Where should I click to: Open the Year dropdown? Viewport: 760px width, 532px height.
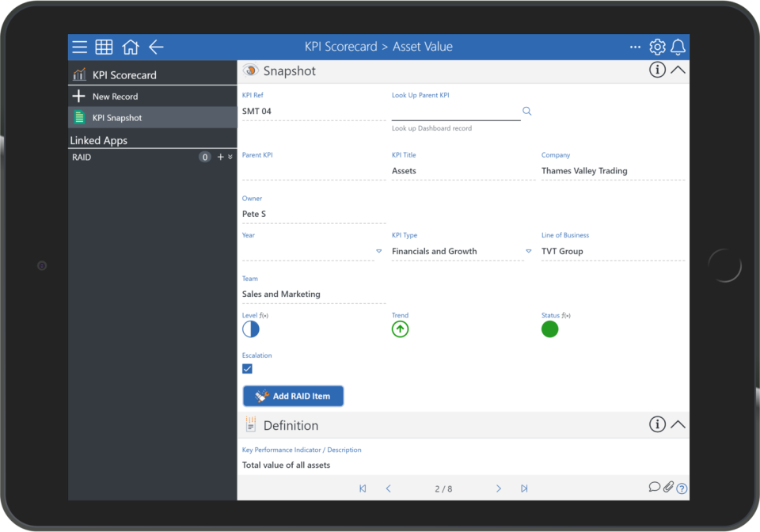(379, 250)
